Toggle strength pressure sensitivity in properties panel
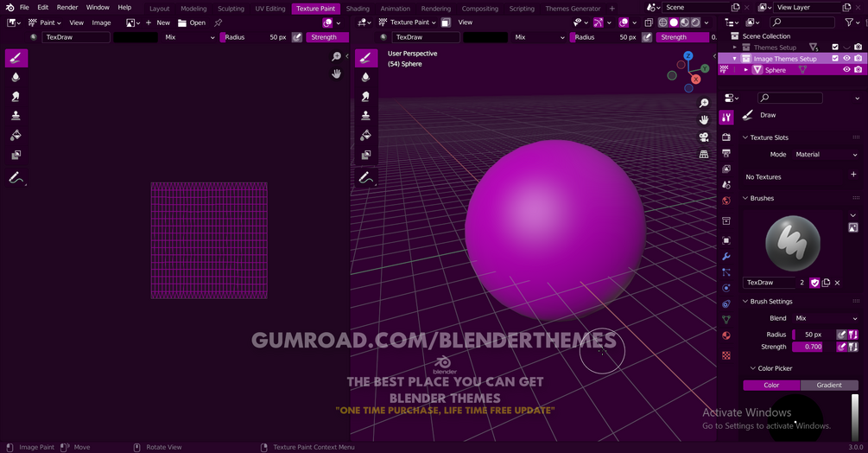The height and width of the screenshot is (453, 868). pos(841,347)
